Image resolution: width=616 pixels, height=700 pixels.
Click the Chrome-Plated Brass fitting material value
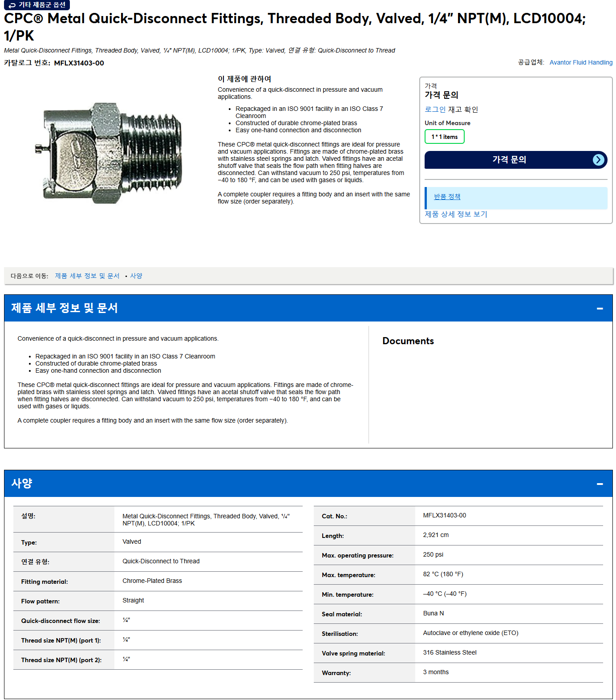pos(152,581)
